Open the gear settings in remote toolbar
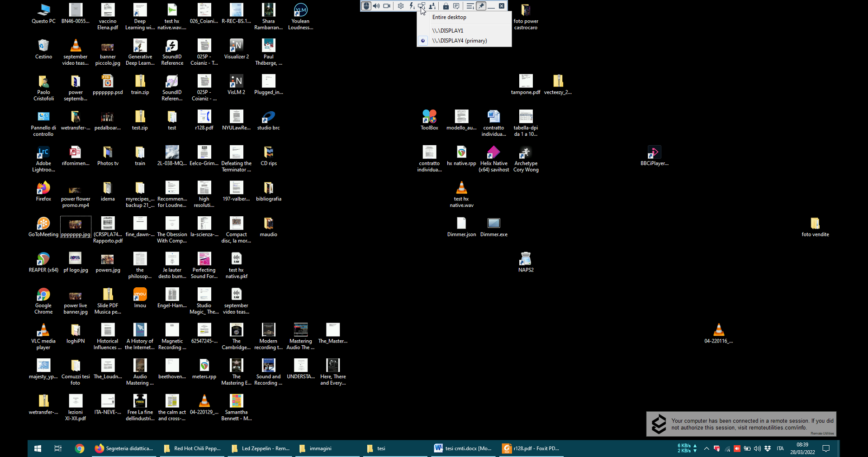This screenshot has width=868, height=457. point(401,6)
